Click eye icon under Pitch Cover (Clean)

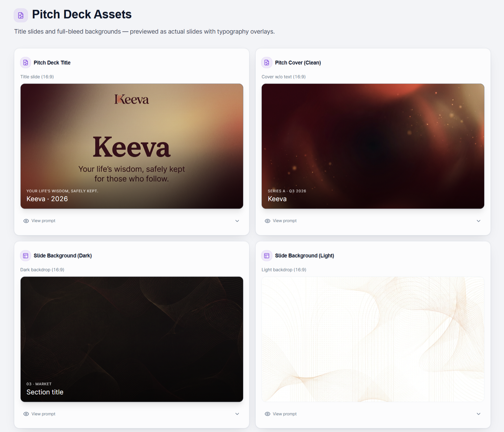[267, 221]
